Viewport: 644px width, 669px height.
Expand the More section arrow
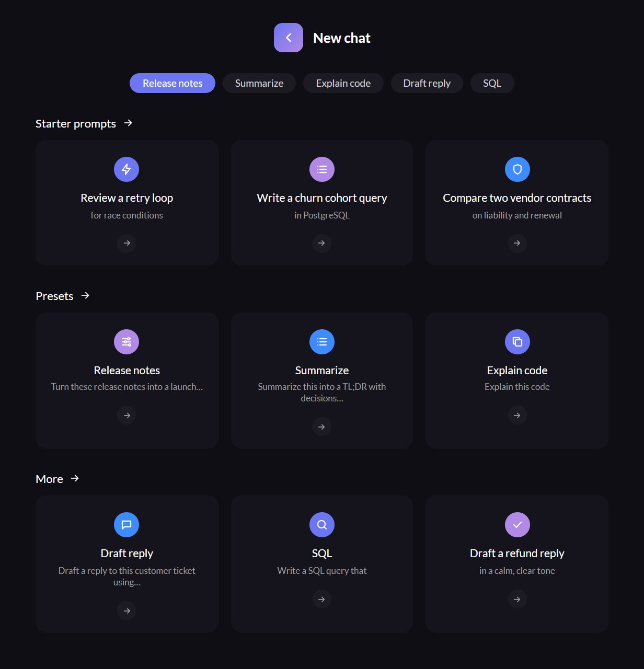click(x=75, y=479)
